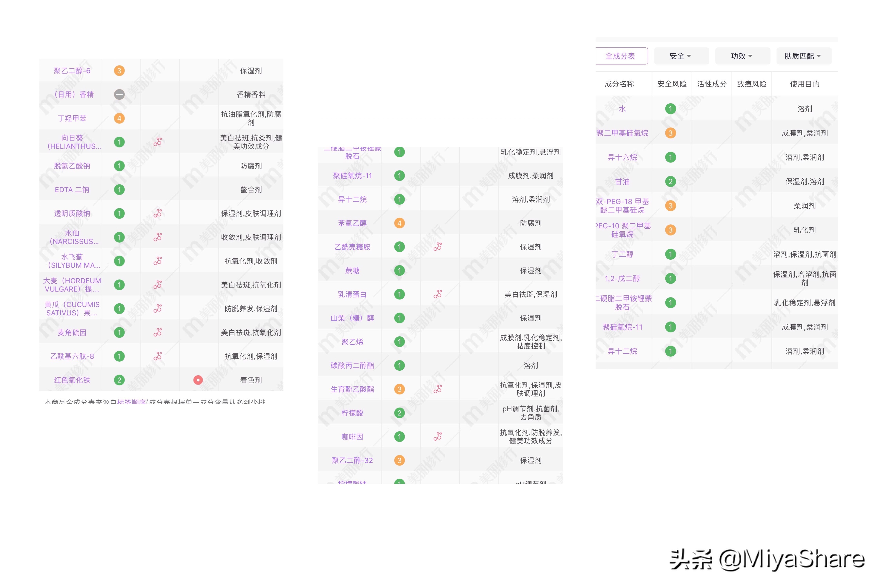The height and width of the screenshot is (588, 882).
Task: Open the 功效 filter dropdown
Action: click(x=742, y=55)
